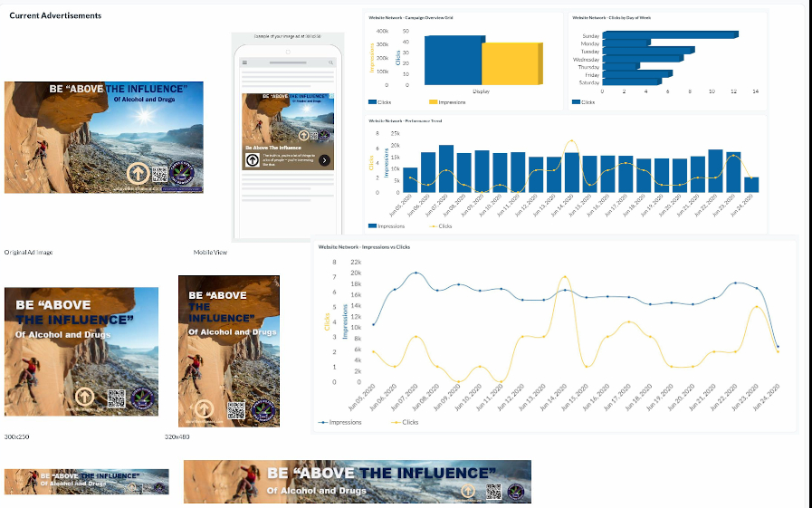Viewport: 812px width, 508px height.
Task: Open the 320x480 ad thumbnail
Action: pyautogui.click(x=229, y=351)
